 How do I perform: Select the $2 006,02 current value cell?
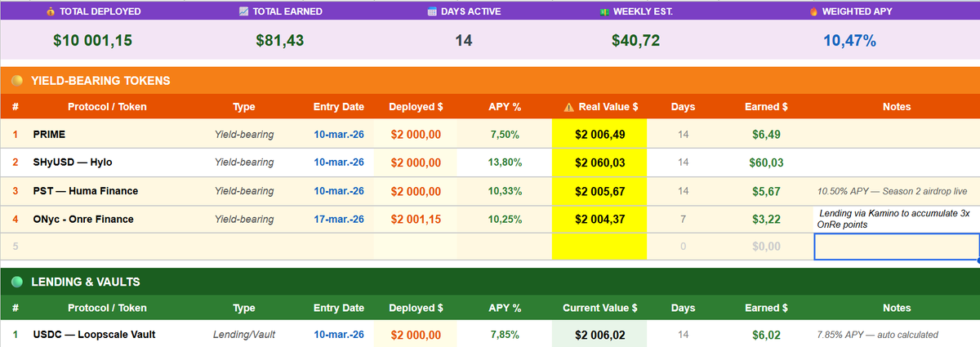[599, 335]
